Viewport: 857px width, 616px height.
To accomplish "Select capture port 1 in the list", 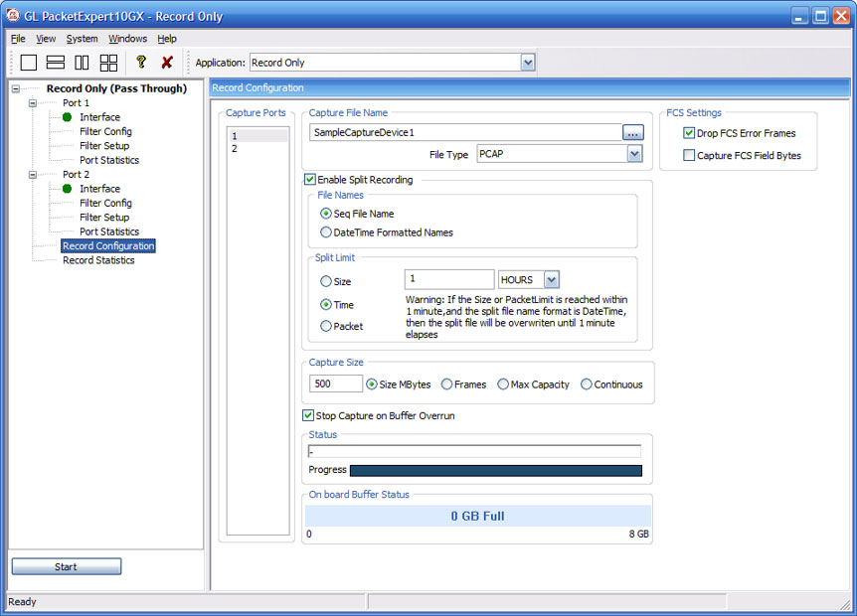I will tap(257, 136).
